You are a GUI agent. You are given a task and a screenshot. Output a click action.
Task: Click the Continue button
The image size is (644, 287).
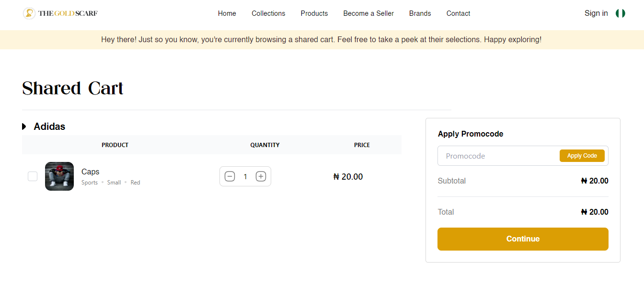(523, 239)
